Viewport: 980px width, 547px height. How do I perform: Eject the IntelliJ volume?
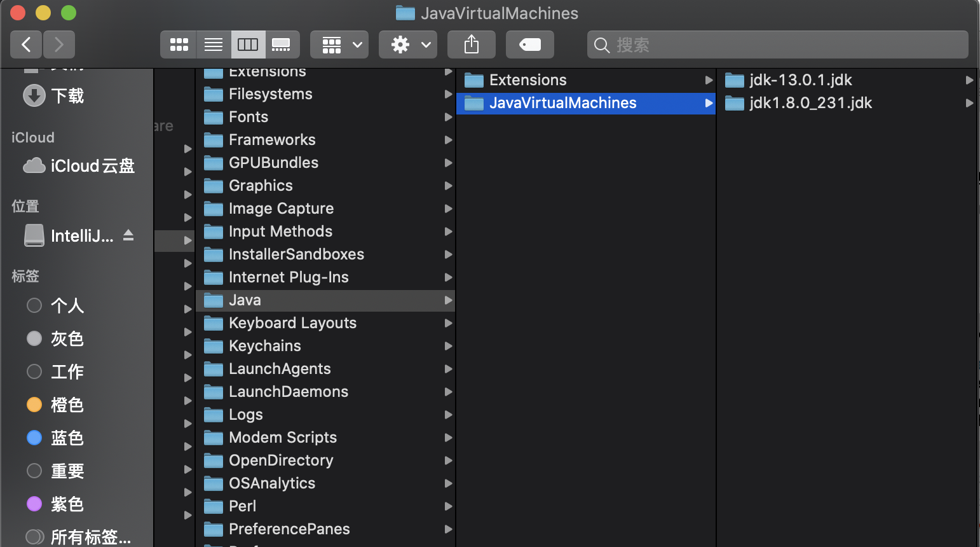(x=128, y=235)
